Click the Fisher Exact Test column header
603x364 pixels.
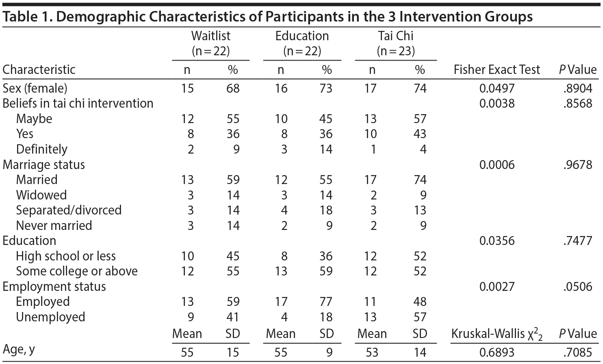click(x=497, y=69)
